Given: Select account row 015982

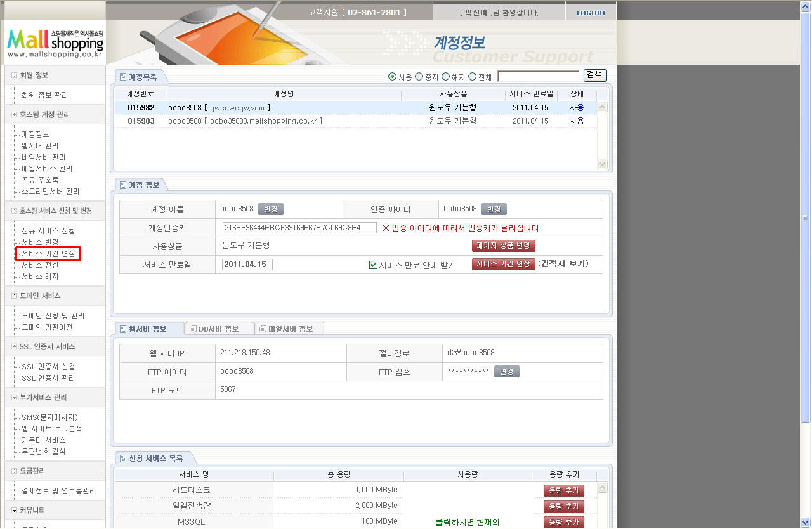Looking at the screenshot, I should [355, 108].
